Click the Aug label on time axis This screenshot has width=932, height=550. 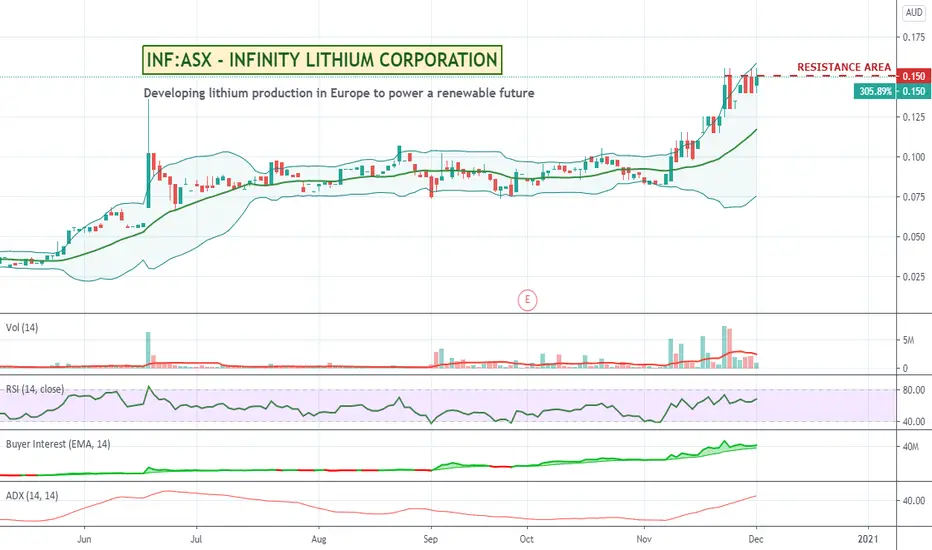[x=319, y=539]
